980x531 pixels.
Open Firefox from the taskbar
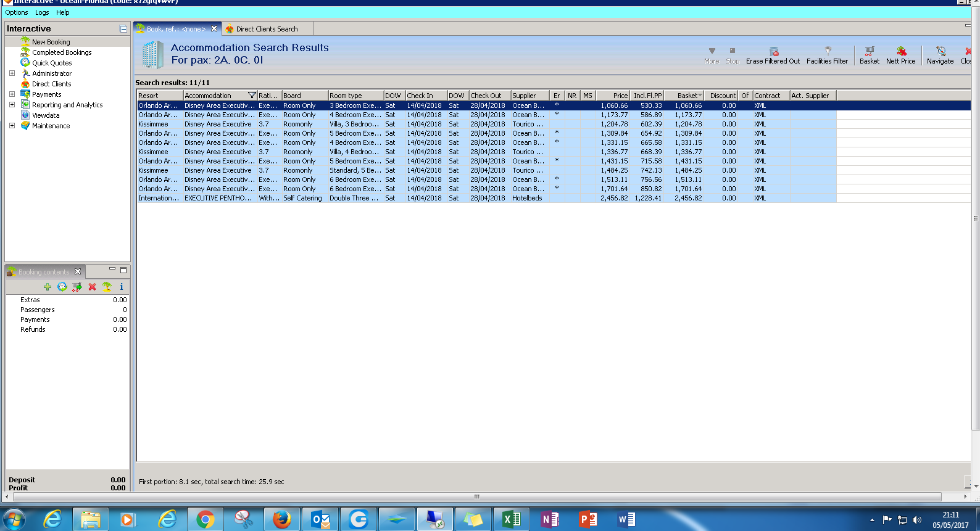coord(282,519)
